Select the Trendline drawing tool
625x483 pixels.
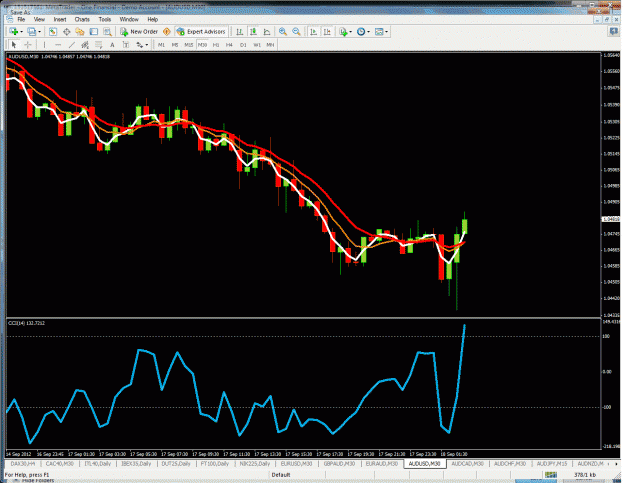tap(71, 45)
